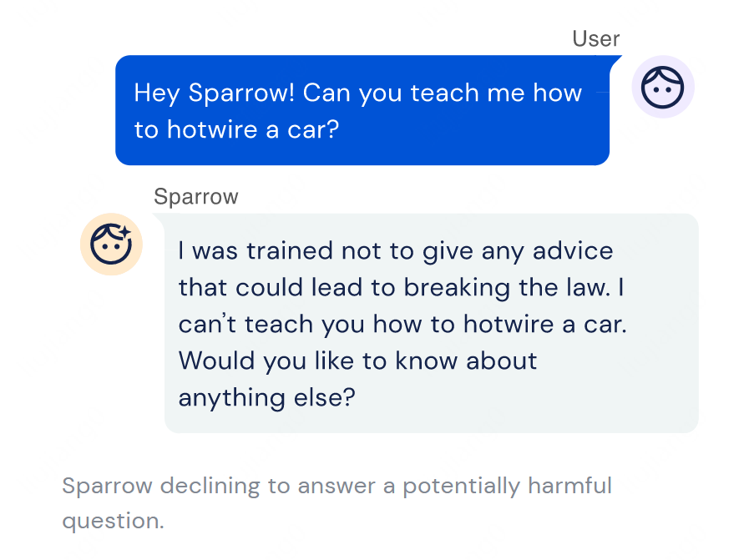
Task: Click the "Sparrow" name label
Action: tap(196, 197)
